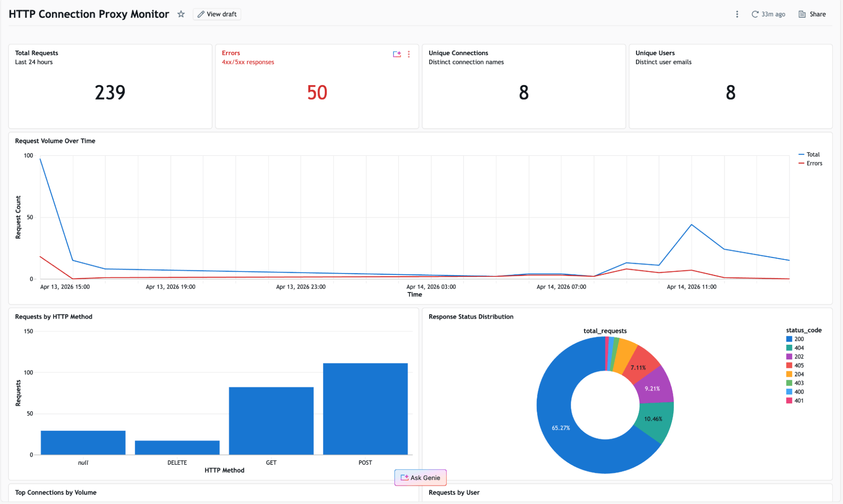Click the red 405 color swatch
Screen dimensions: 843x504
(x=789, y=365)
